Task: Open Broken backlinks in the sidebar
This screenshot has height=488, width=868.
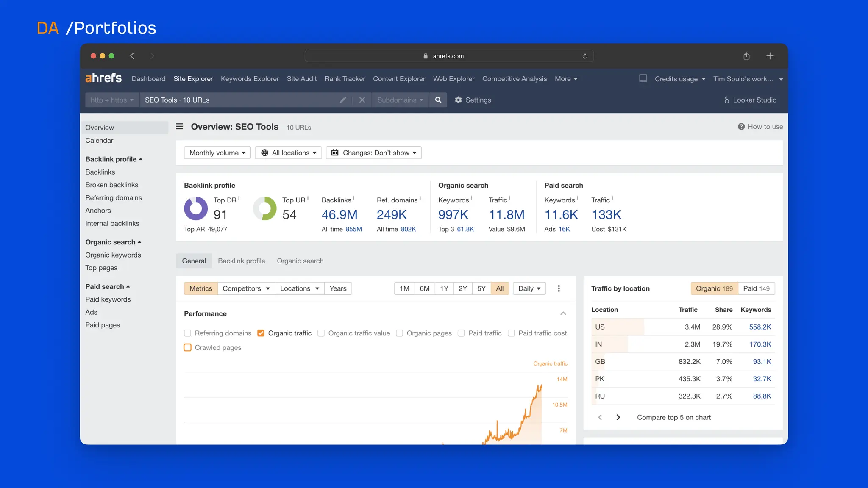Action: (112, 185)
